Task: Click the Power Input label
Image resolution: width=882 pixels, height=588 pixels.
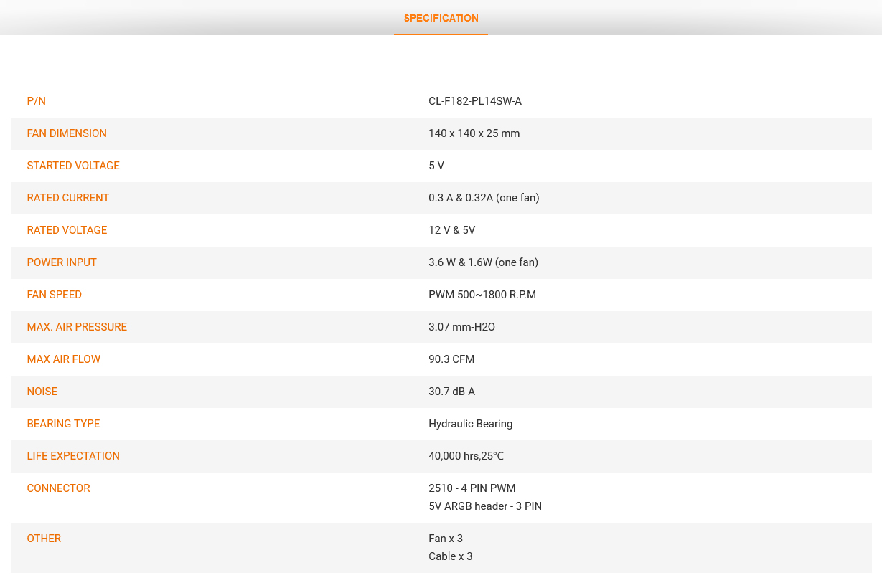Action: pyautogui.click(x=62, y=262)
